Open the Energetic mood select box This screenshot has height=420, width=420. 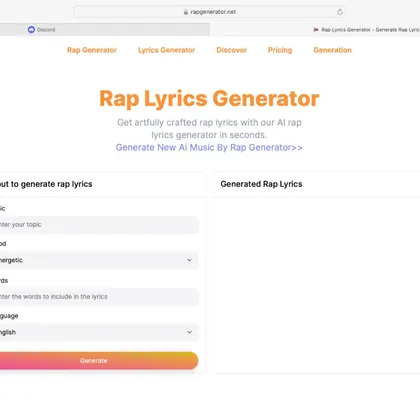(x=99, y=260)
